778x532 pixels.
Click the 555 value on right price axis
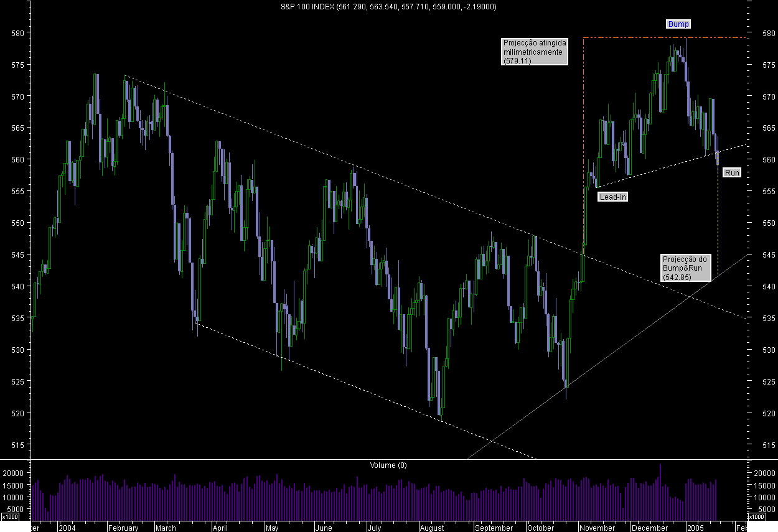click(769, 192)
